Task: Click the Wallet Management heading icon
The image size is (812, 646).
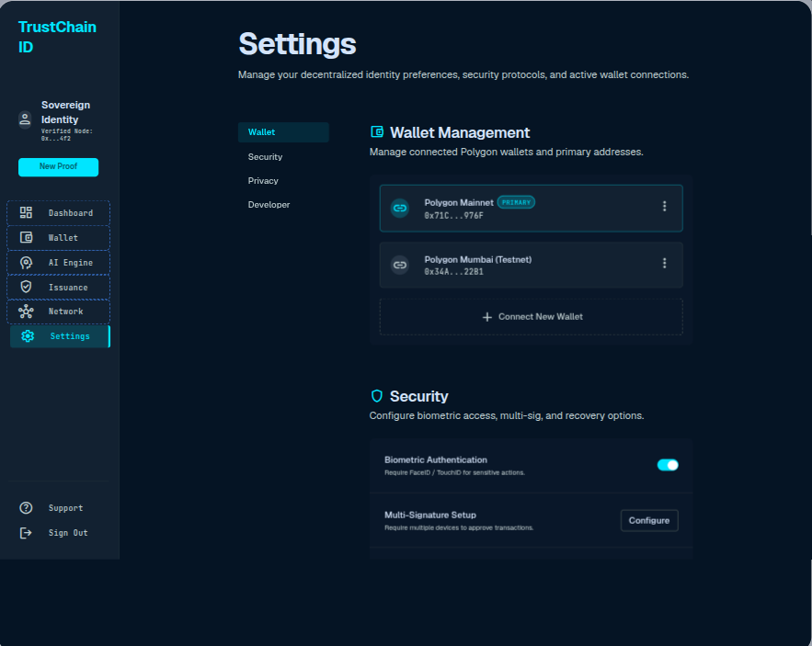Action: [x=377, y=132]
